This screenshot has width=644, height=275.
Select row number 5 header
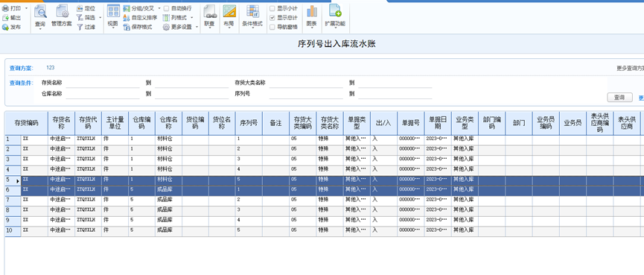click(13, 180)
